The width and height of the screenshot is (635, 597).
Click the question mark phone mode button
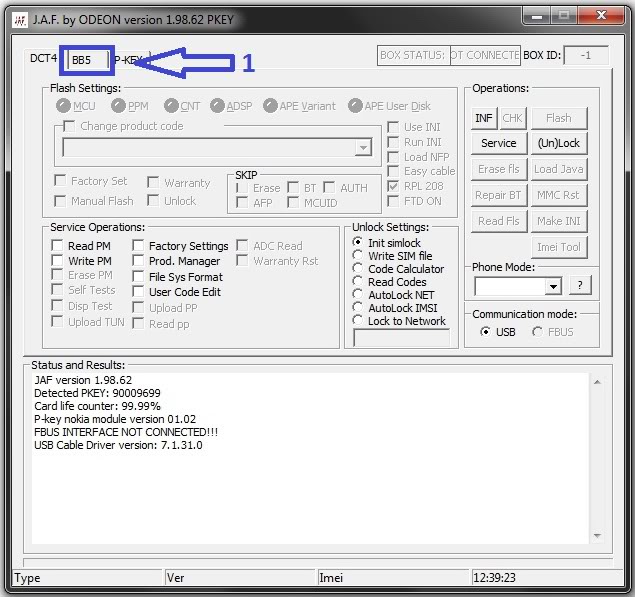coord(580,286)
